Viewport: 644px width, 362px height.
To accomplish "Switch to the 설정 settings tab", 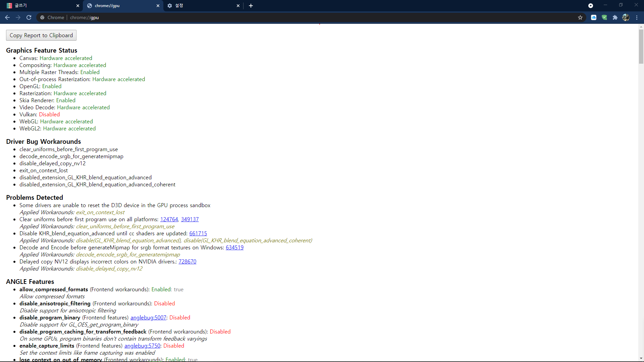I will click(x=201, y=6).
